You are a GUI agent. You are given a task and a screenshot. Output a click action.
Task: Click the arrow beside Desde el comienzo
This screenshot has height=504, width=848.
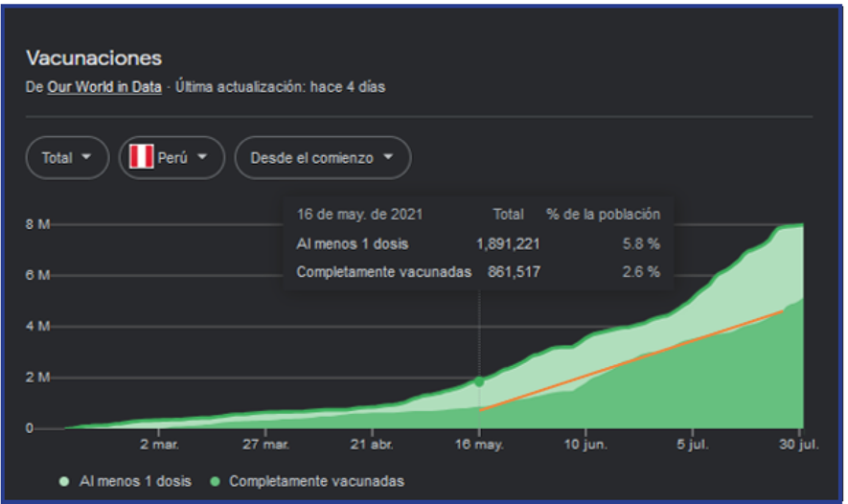pyautogui.click(x=388, y=158)
